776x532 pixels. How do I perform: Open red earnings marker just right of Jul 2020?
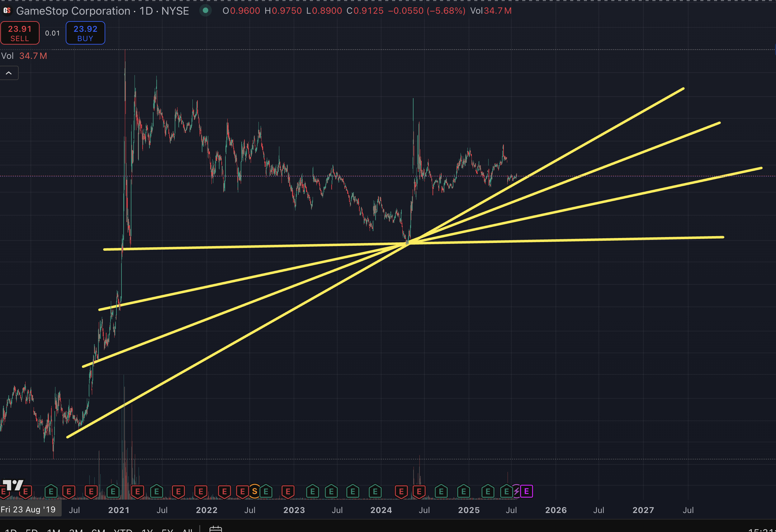point(91,492)
